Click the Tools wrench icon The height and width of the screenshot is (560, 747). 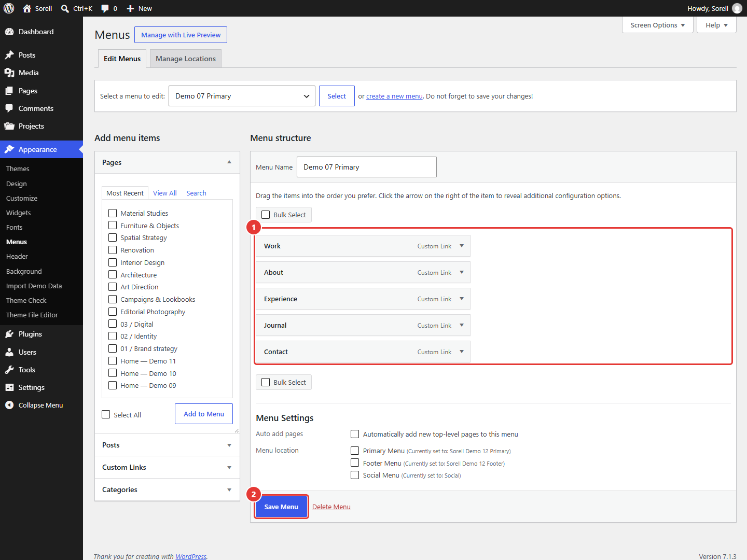point(9,370)
